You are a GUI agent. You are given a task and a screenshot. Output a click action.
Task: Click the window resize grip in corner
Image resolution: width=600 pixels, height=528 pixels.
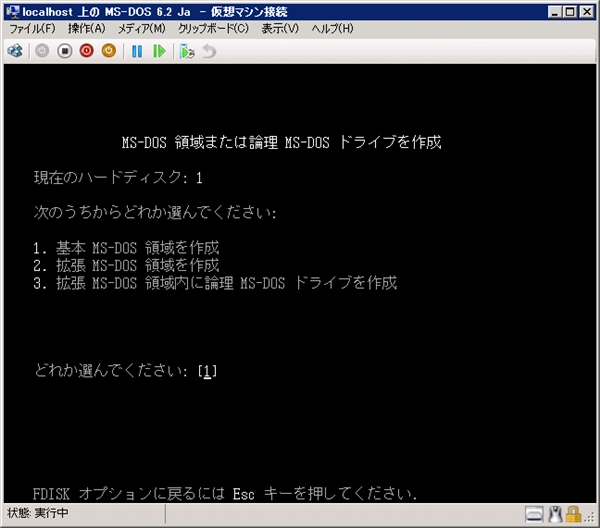pos(590,518)
